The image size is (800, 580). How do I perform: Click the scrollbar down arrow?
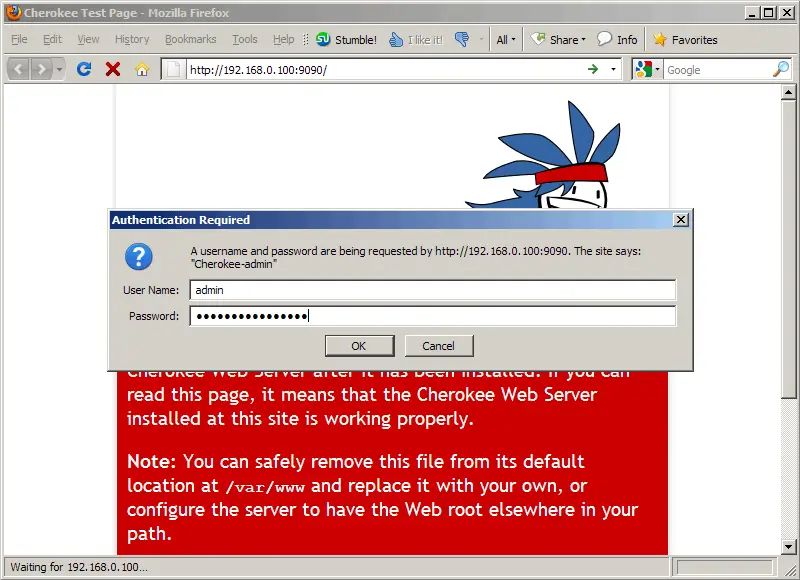tap(789, 547)
